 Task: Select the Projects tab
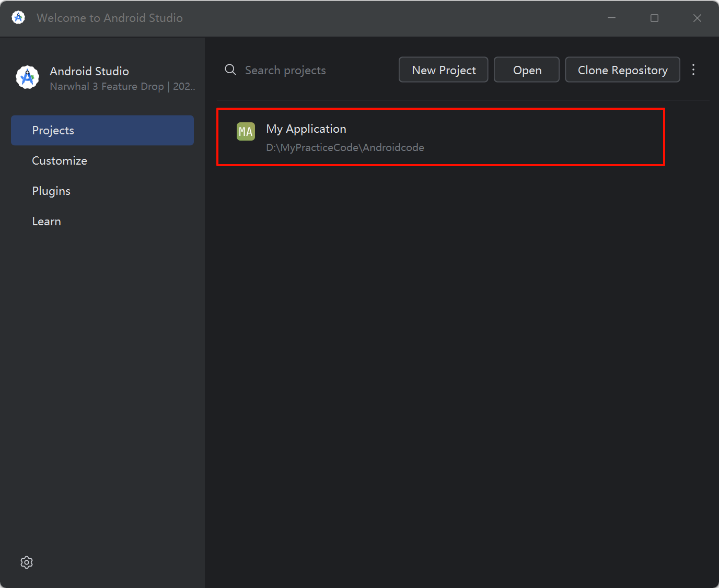coord(102,130)
